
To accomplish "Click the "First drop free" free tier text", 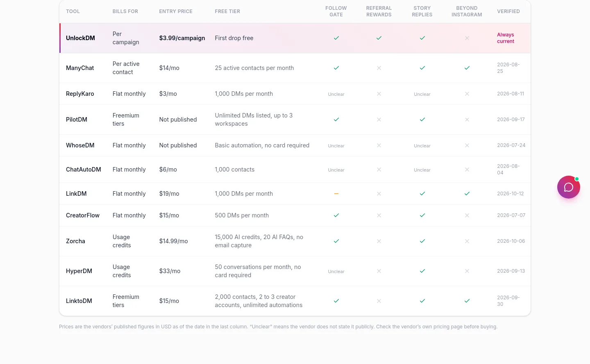I will click(x=234, y=38).
